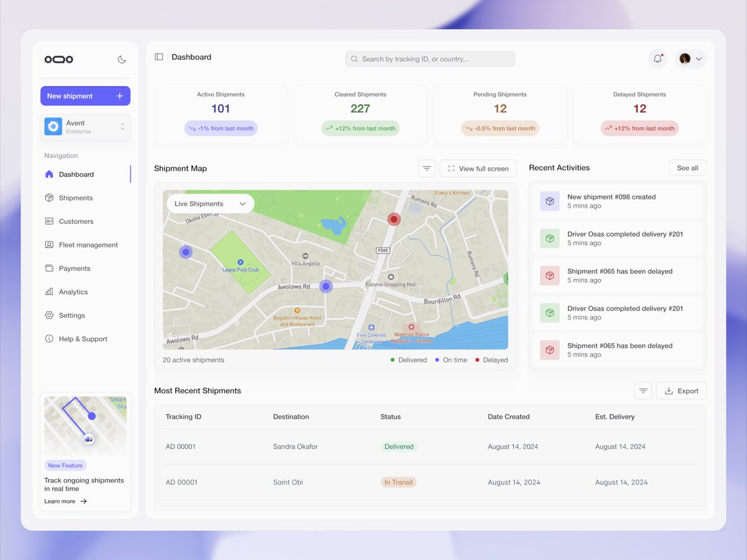The image size is (747, 560).
Task: Open Shipments in the navigation
Action: (x=85, y=198)
